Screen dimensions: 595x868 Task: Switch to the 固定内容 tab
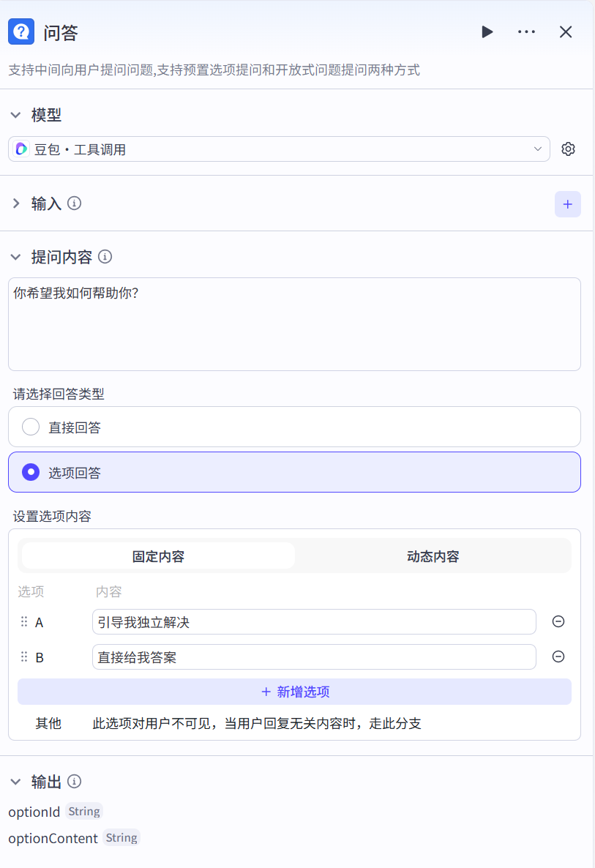pyautogui.click(x=158, y=556)
